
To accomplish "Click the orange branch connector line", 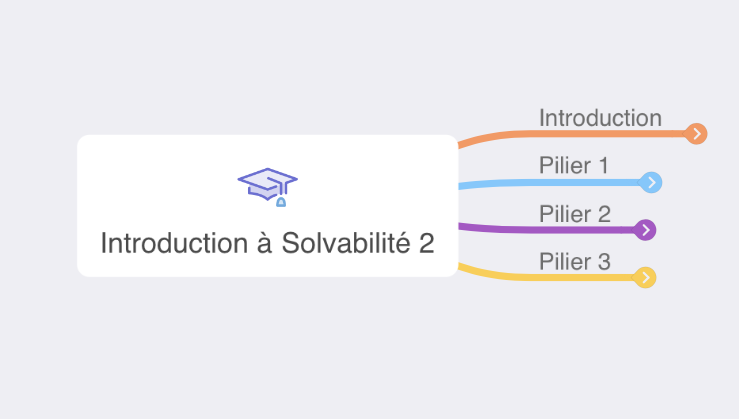I will [500, 136].
